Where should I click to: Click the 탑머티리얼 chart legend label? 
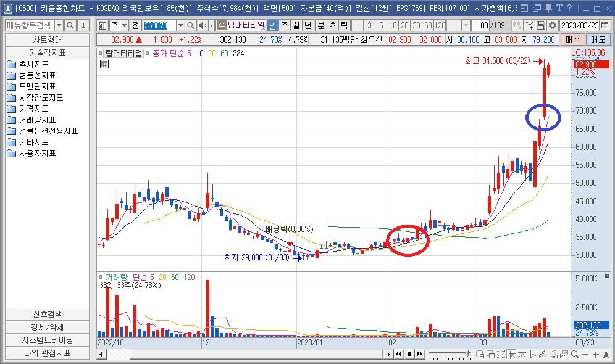123,53
